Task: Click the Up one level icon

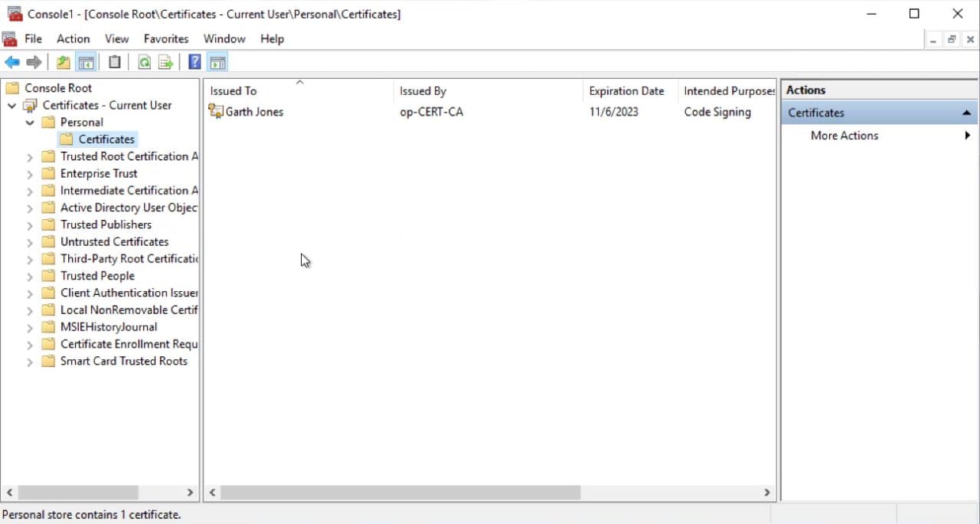Action: coord(63,62)
